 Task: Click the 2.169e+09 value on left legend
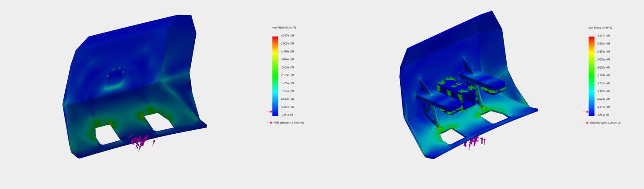(287, 75)
